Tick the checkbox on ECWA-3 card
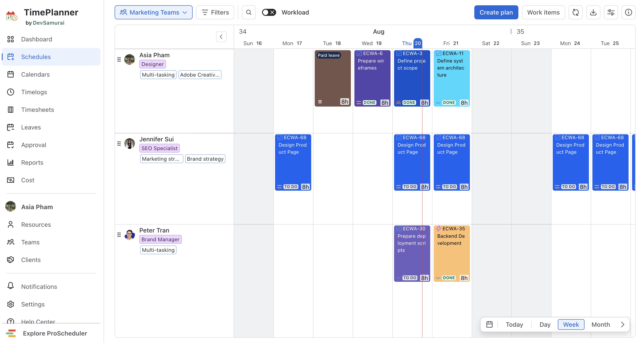Viewport: 644px width, 343px height. (399, 53)
